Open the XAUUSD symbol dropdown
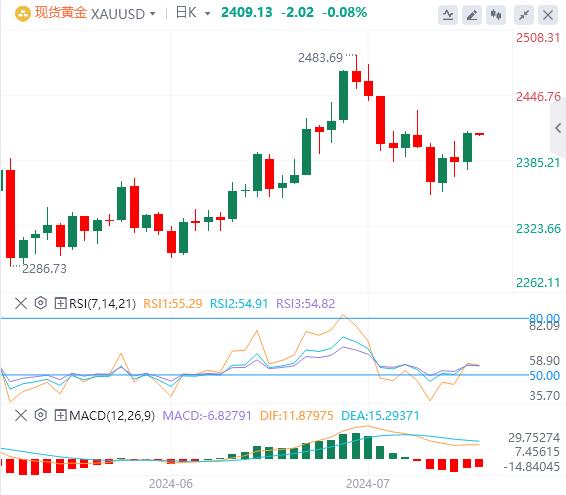This screenshot has width=566, height=495. click(123, 14)
